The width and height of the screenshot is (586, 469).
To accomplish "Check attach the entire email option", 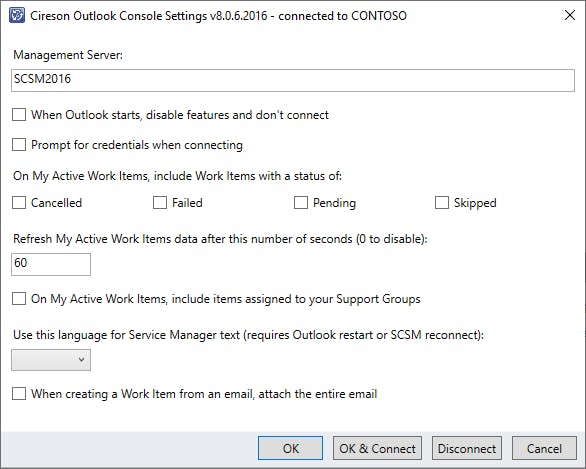I will (x=19, y=394).
